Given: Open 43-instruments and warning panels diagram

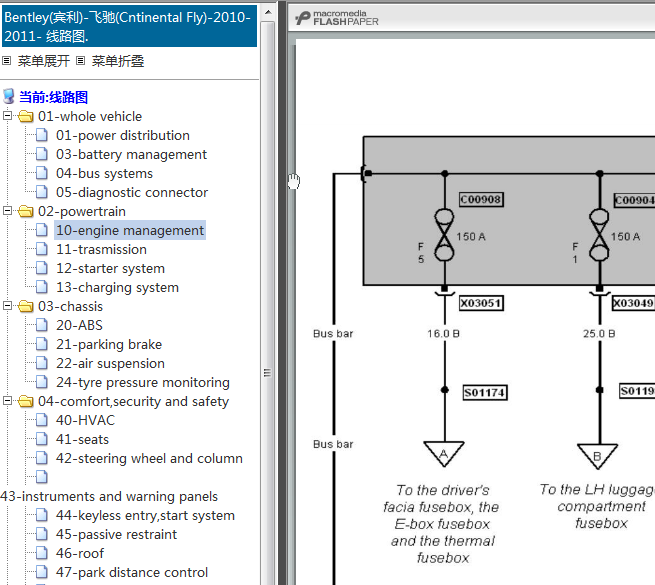Looking at the screenshot, I should pyautogui.click(x=109, y=496).
